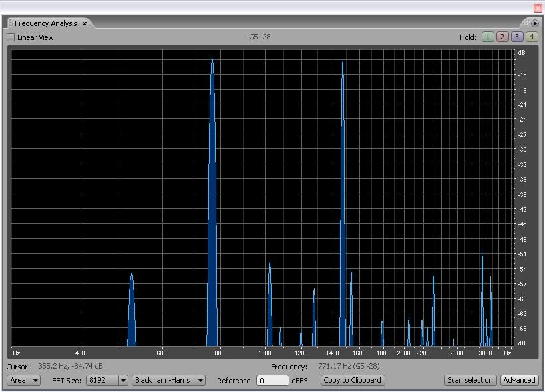The image size is (545, 392).
Task: Click the Reference dBFS input field
Action: (x=273, y=381)
